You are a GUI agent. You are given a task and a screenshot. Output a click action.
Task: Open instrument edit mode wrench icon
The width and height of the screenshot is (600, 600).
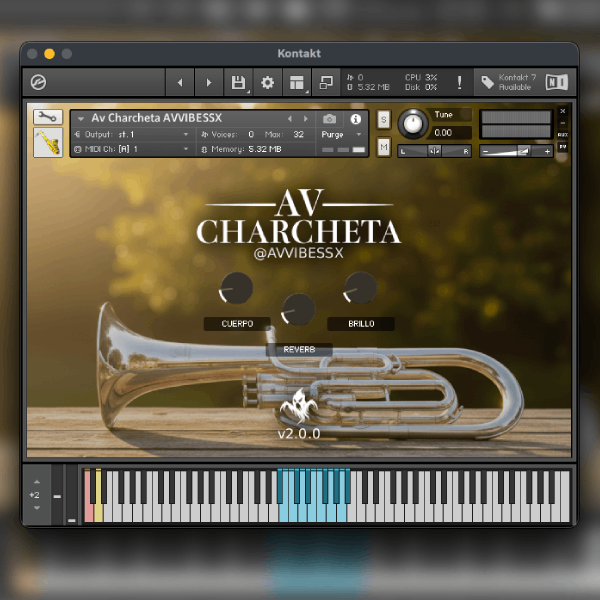[x=48, y=117]
